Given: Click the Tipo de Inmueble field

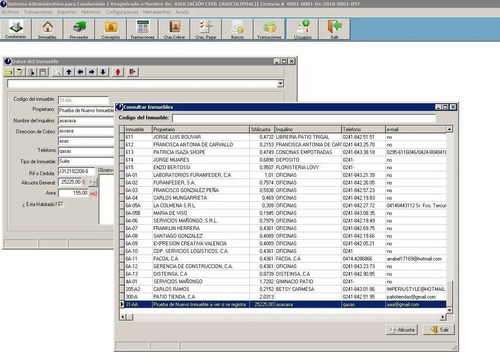Looking at the screenshot, I should click(x=86, y=161).
